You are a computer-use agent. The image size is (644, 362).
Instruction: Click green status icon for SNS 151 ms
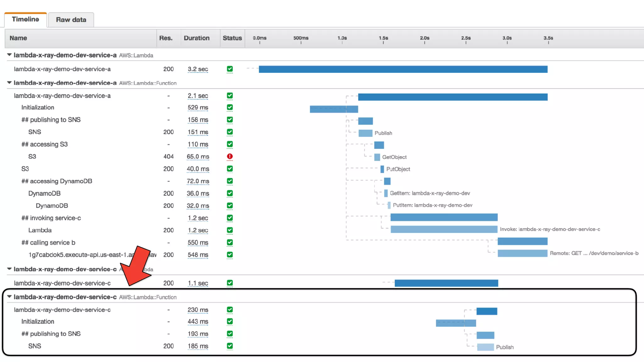coord(230,132)
